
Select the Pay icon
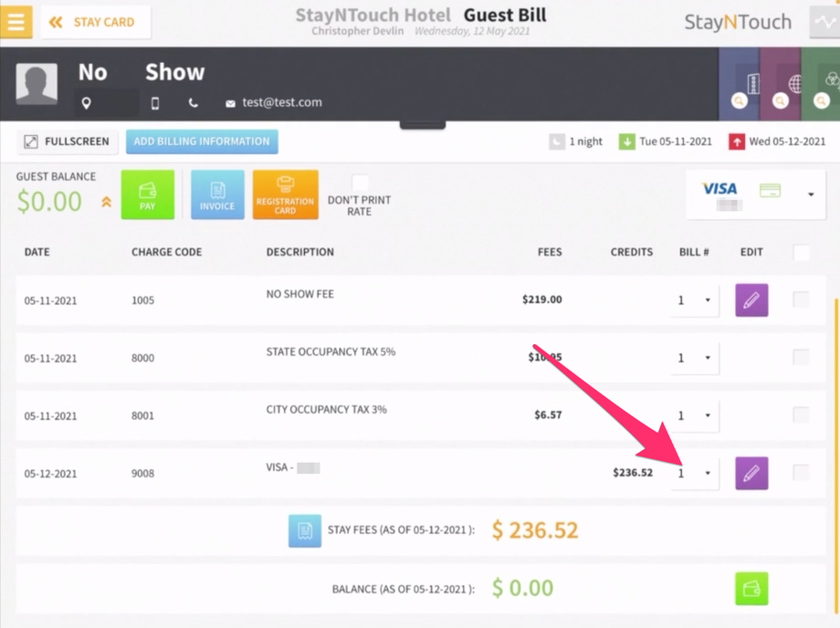click(148, 194)
